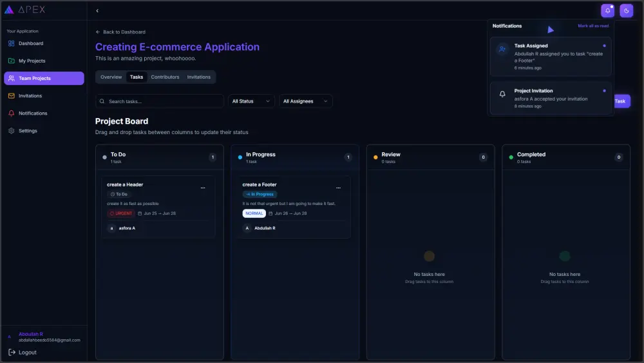Screen dimensions: 644x363
Task: Collapse the sidebar with the chevron arrow
Action: (97, 11)
